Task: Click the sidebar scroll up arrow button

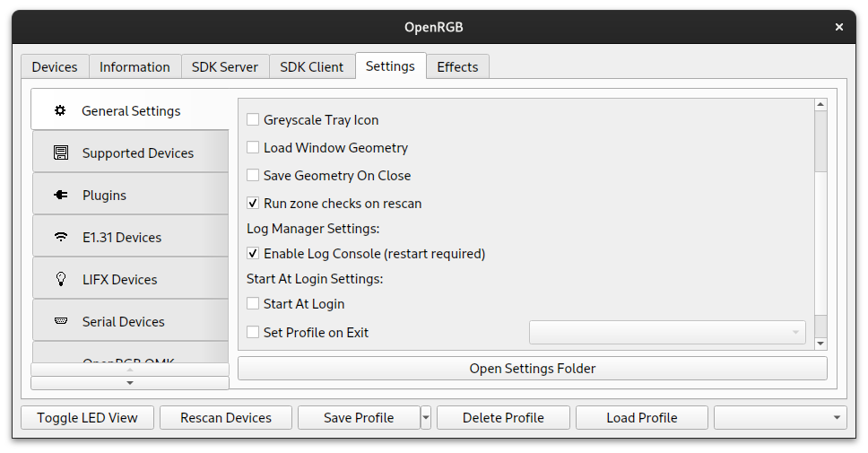Action: click(129, 370)
